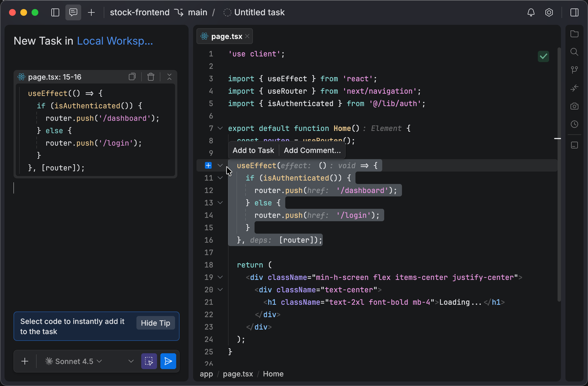The height and width of the screenshot is (386, 588).
Task: Collapse the snippet card with the X icon
Action: click(169, 77)
